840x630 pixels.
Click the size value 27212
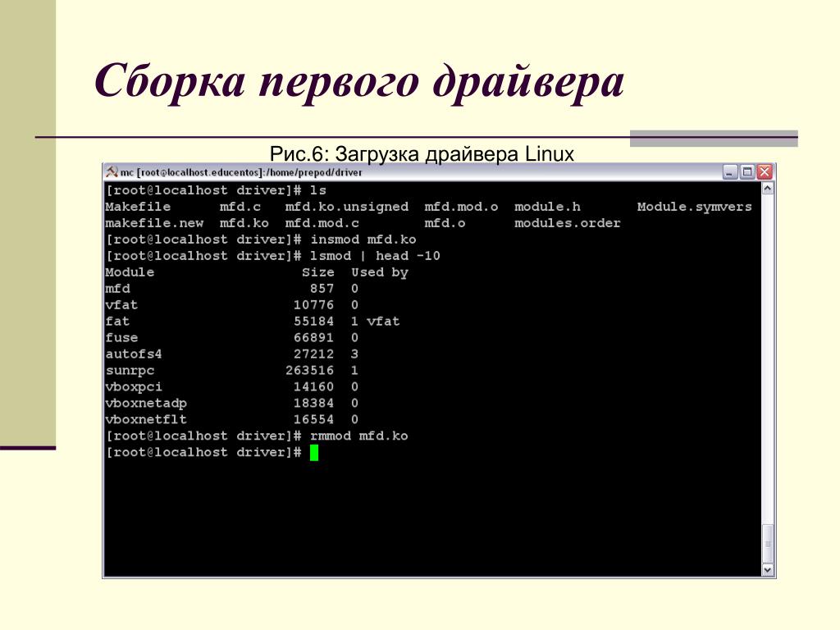(x=314, y=354)
